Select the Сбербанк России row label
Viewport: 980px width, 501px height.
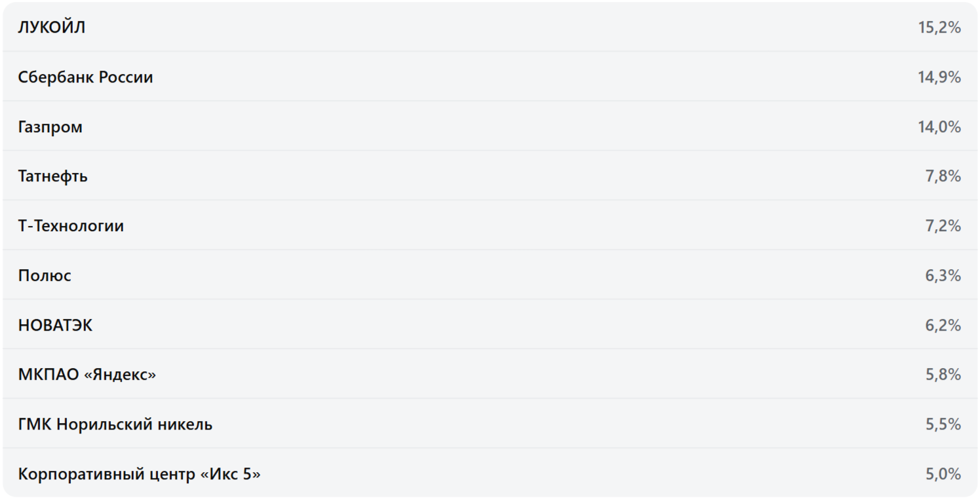(85, 77)
